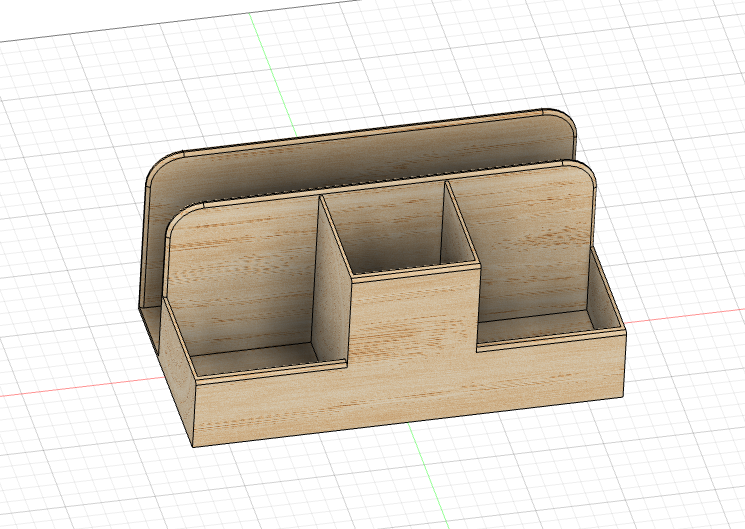Click the raised center compartment's front face
The height and width of the screenshot is (529, 745).
414,318
